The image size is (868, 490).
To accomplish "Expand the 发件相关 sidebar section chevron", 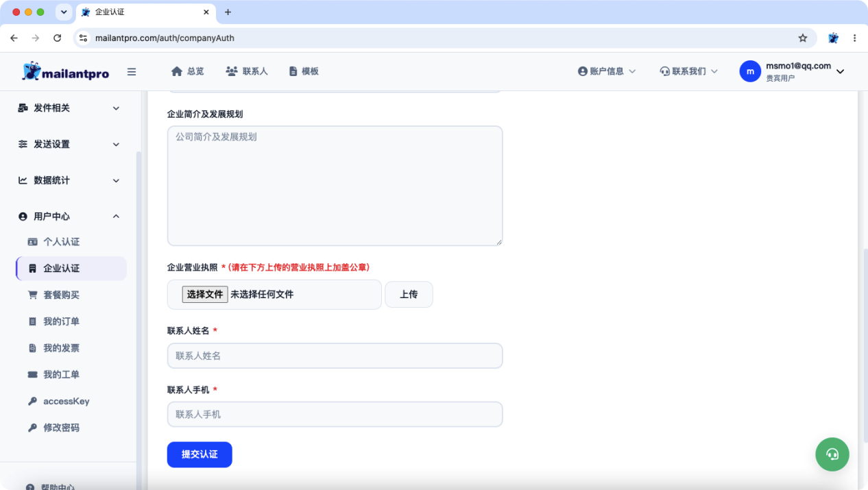I will [116, 108].
